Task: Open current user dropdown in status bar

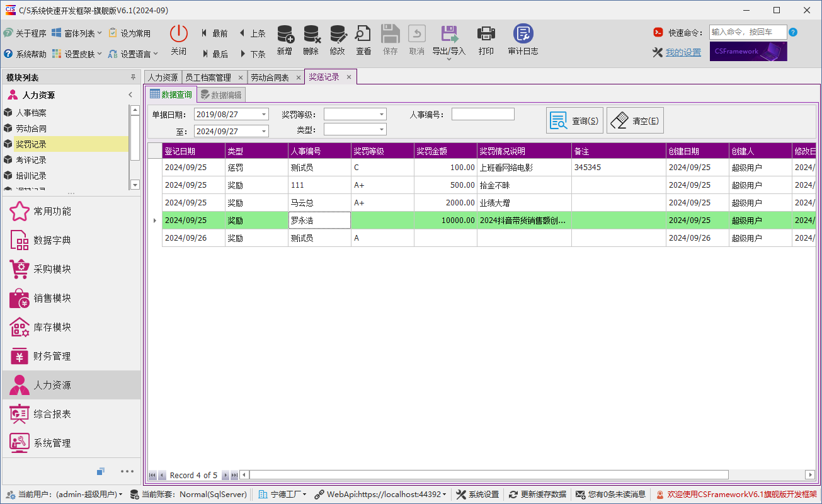Action: point(64,495)
